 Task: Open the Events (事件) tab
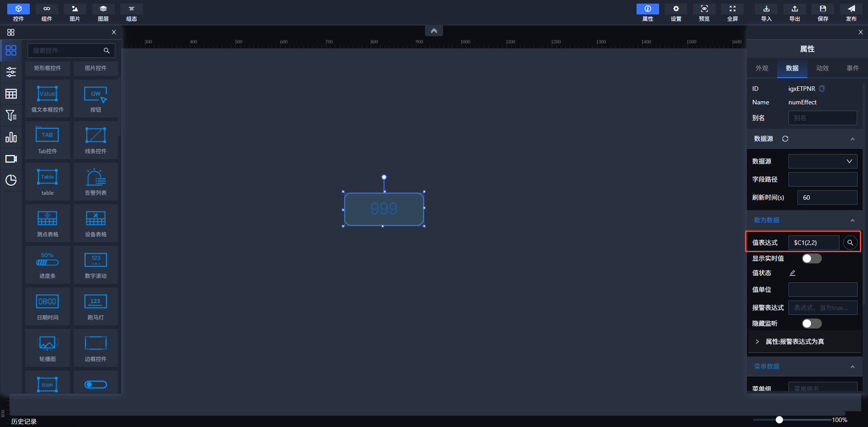(x=853, y=68)
